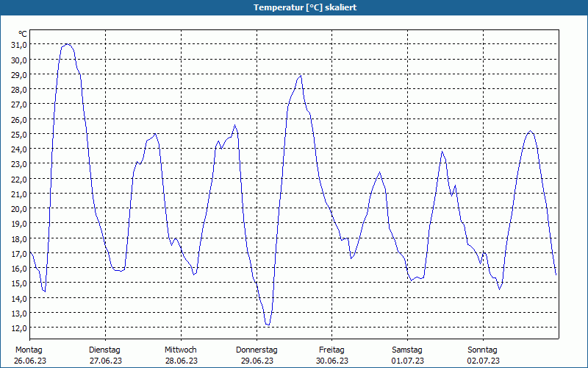The height and width of the screenshot is (368, 588).
Task: Click Monday's 31° temperature peak on curve
Action: pos(68,44)
